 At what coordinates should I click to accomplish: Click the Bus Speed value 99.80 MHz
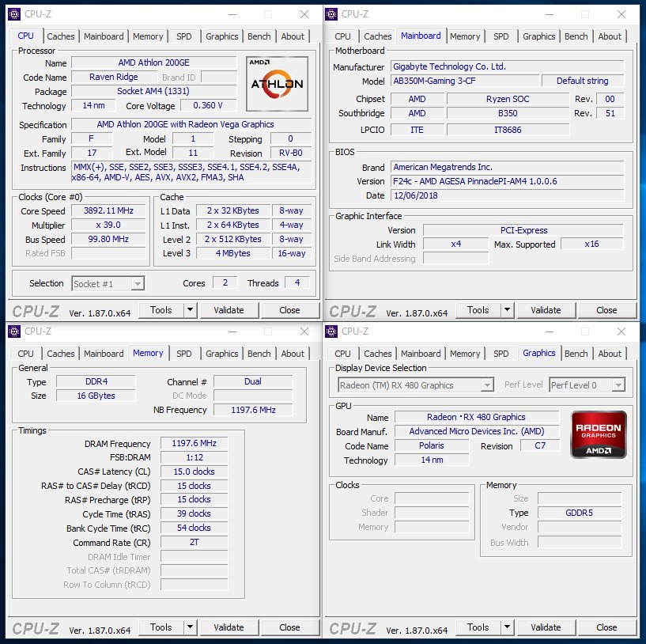point(108,239)
